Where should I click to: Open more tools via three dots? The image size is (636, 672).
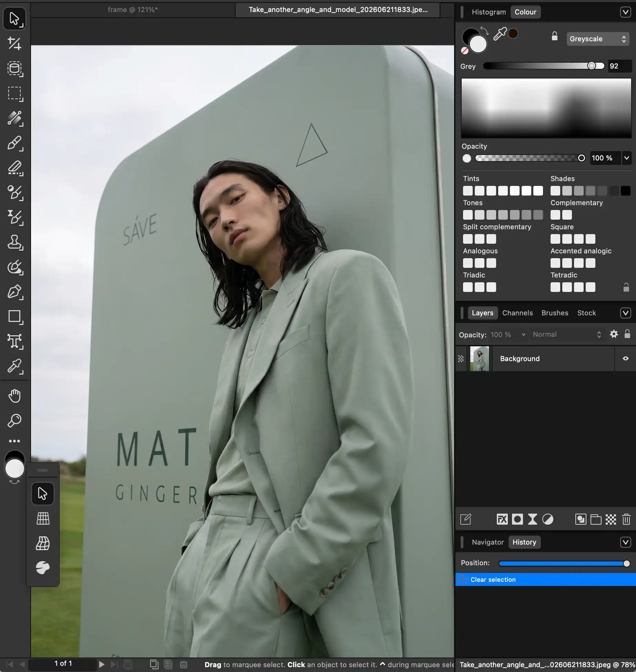[x=14, y=441]
